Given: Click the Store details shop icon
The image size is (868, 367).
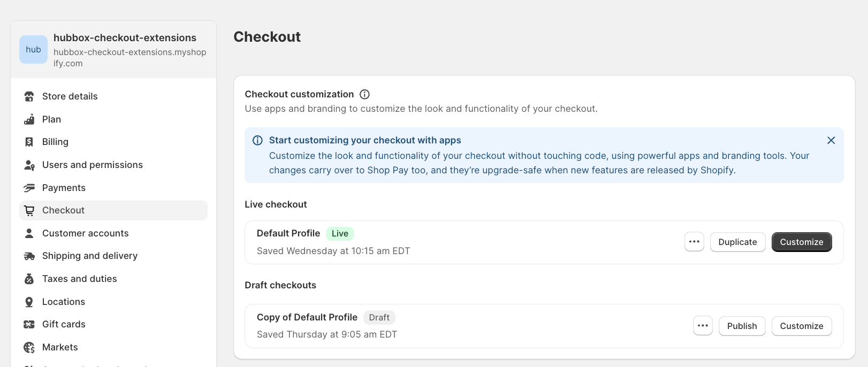Looking at the screenshot, I should (x=29, y=96).
